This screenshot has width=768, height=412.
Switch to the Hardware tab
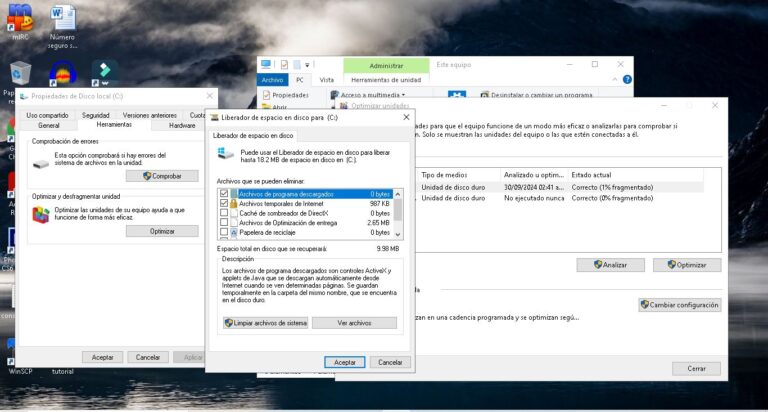pyautogui.click(x=182, y=125)
